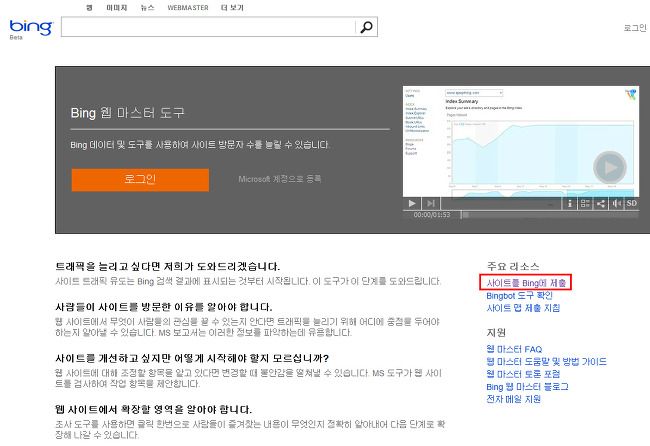Mute the video volume icon

616,204
